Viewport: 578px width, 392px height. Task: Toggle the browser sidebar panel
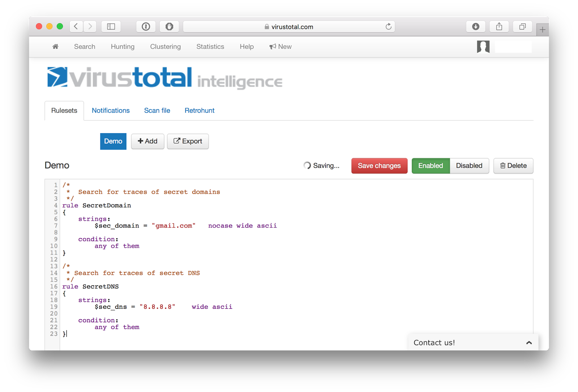tap(111, 26)
